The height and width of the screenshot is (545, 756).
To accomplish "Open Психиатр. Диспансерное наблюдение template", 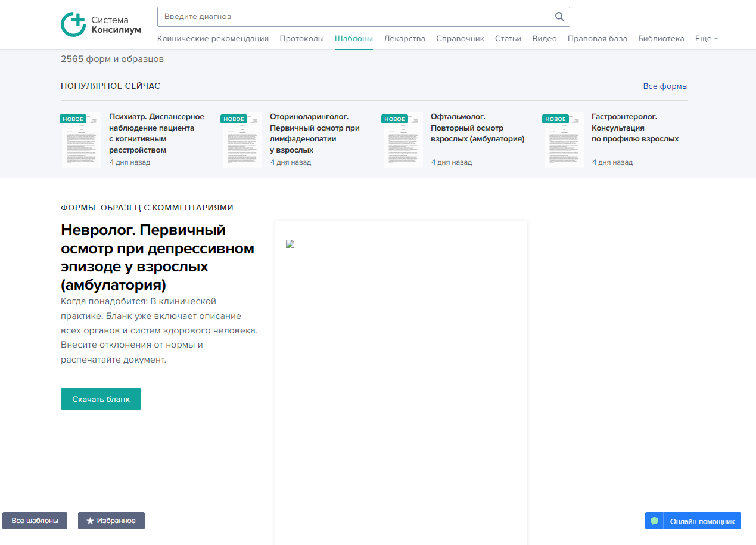I will pyautogui.click(x=157, y=134).
